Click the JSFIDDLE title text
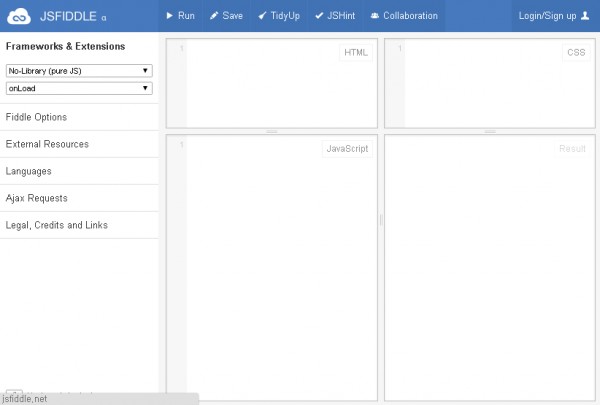This screenshot has height=405, width=600. (68, 16)
